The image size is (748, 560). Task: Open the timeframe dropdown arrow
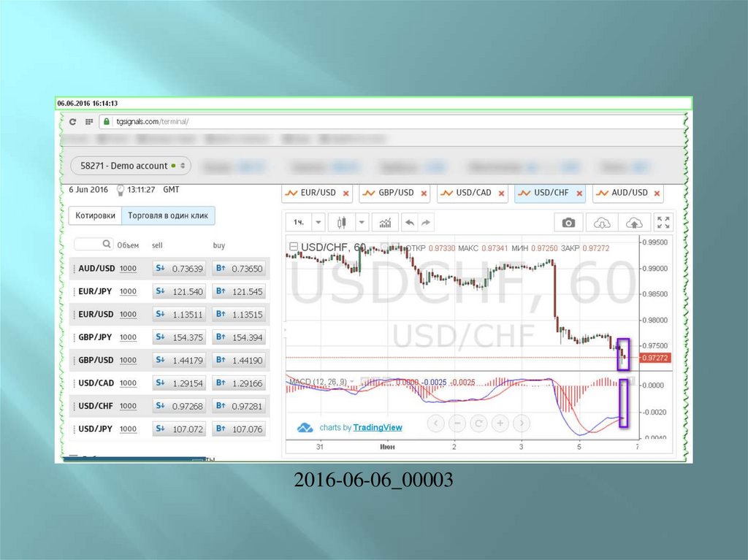[x=318, y=222]
